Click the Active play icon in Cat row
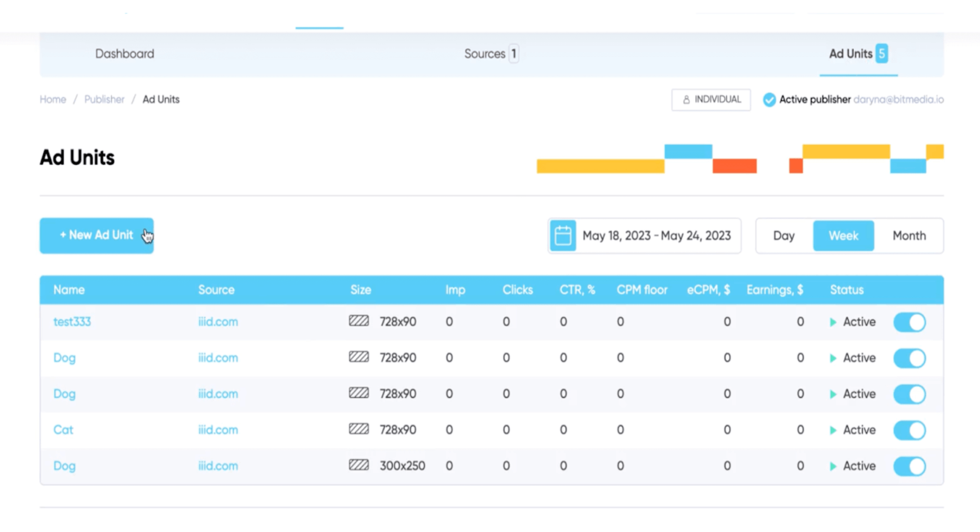Screen dimensions: 980x532 point(833,430)
